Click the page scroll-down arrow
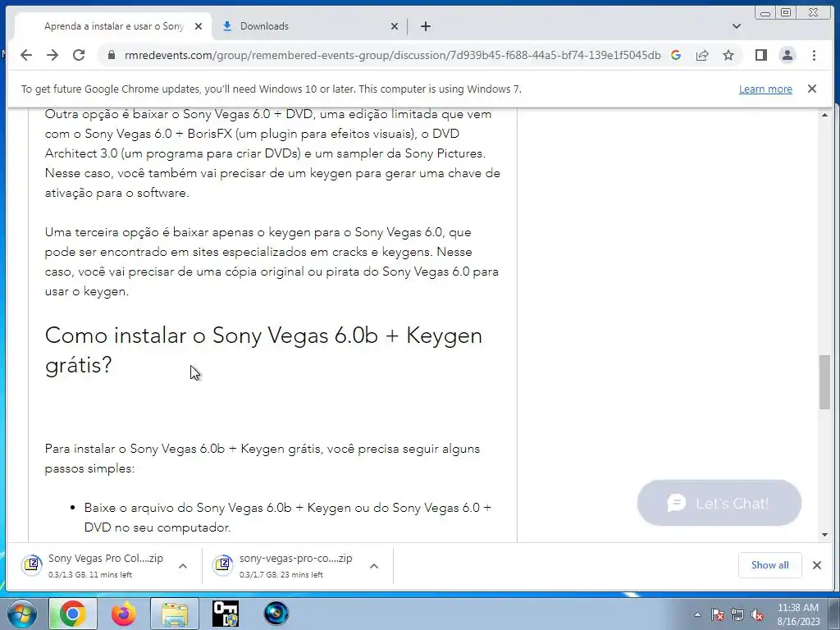The height and width of the screenshot is (630, 840). (x=825, y=535)
